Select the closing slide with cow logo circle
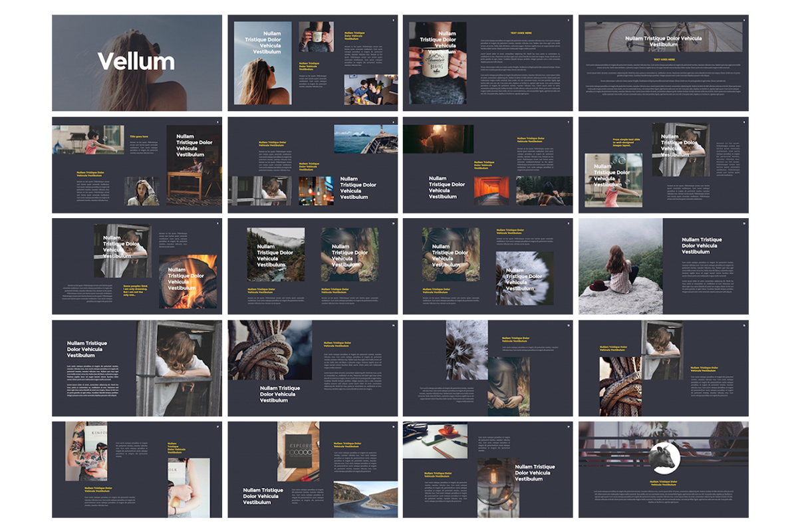Viewport: 798px width, 532px height. (663, 469)
